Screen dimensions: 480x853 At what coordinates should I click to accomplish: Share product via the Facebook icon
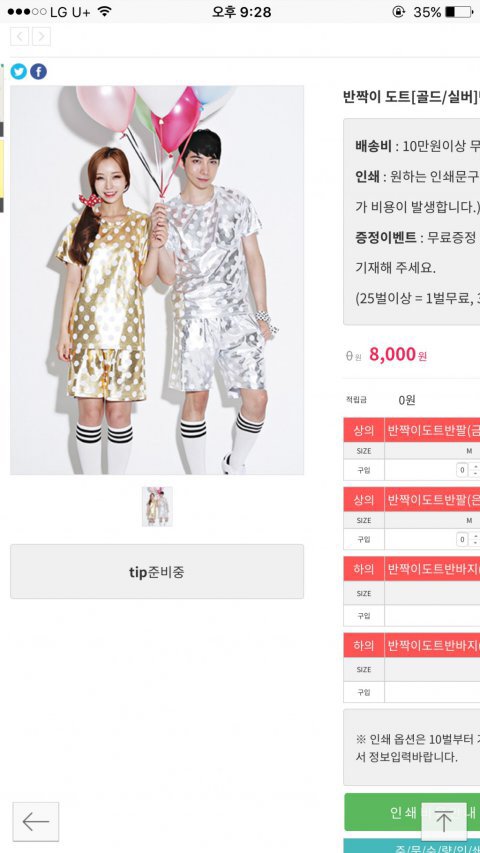[38, 71]
